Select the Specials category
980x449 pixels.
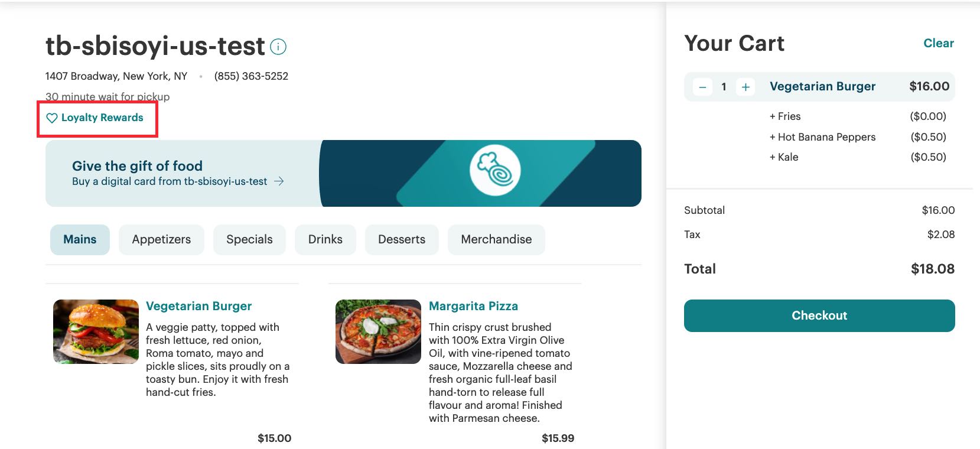point(249,239)
